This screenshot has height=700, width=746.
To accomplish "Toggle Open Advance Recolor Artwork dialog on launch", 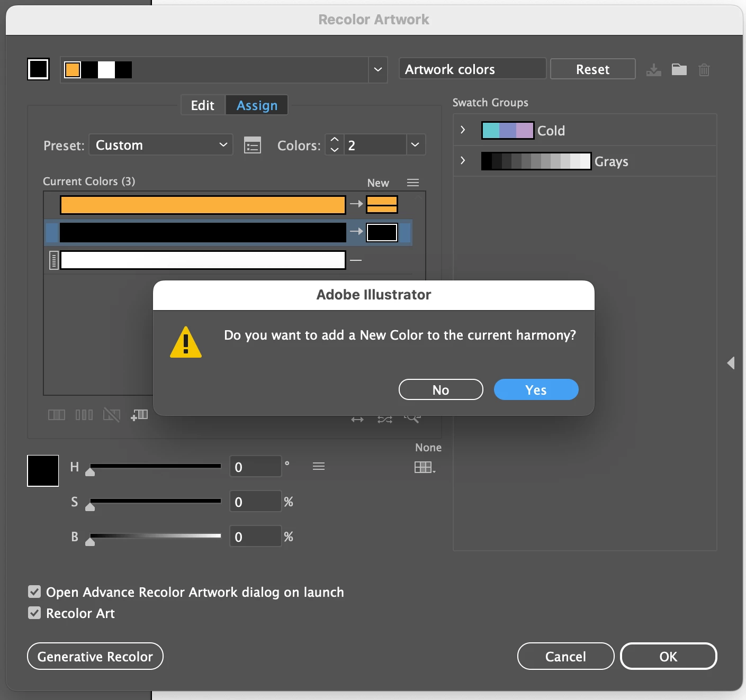I will (34, 592).
